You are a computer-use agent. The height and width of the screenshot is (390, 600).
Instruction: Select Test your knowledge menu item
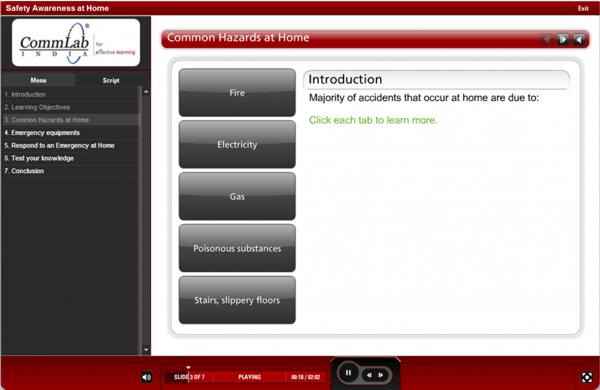[71, 158]
